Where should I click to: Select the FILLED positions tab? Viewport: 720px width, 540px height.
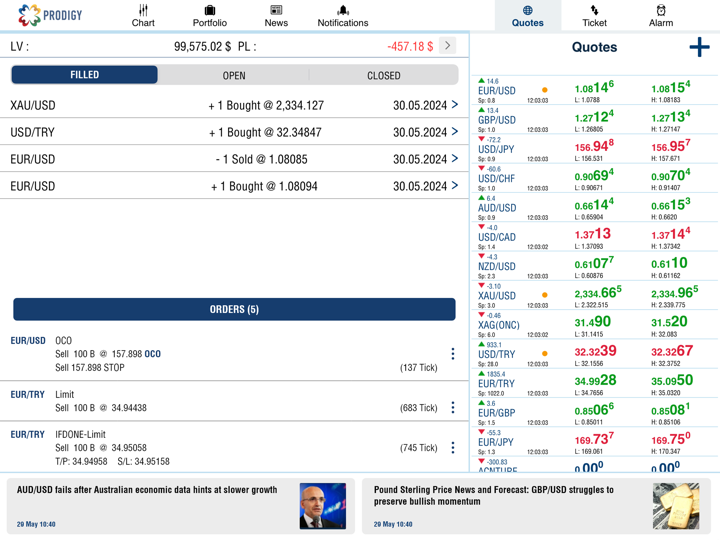[85, 75]
